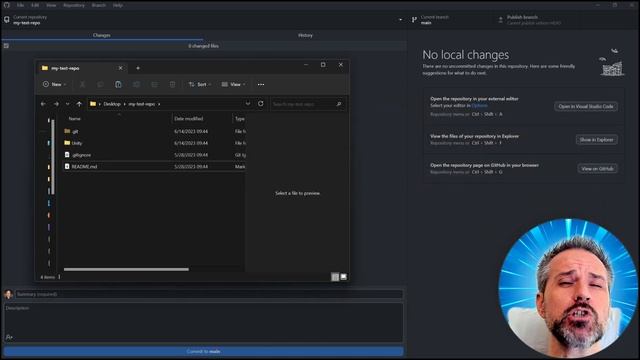The image size is (640, 360).
Task: Open the Current branch dropdown
Action: tap(451, 20)
